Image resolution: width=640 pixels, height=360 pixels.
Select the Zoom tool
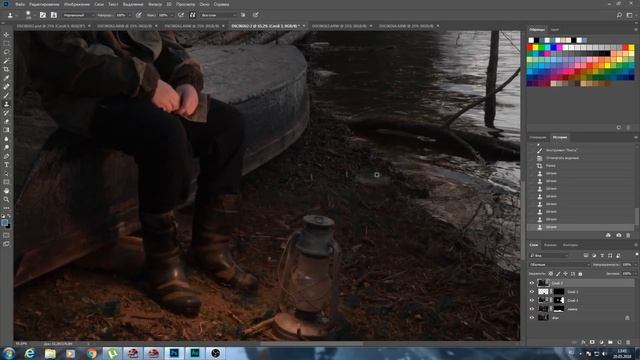6,199
